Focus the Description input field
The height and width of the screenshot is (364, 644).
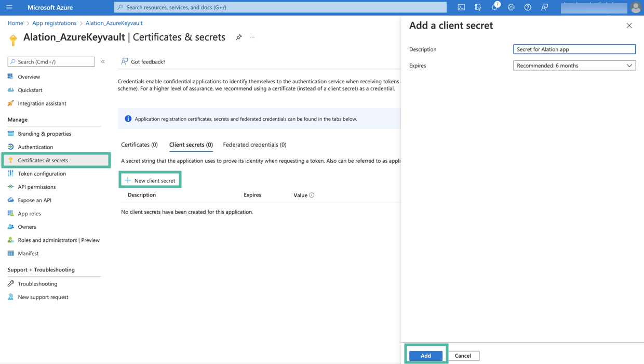click(574, 49)
